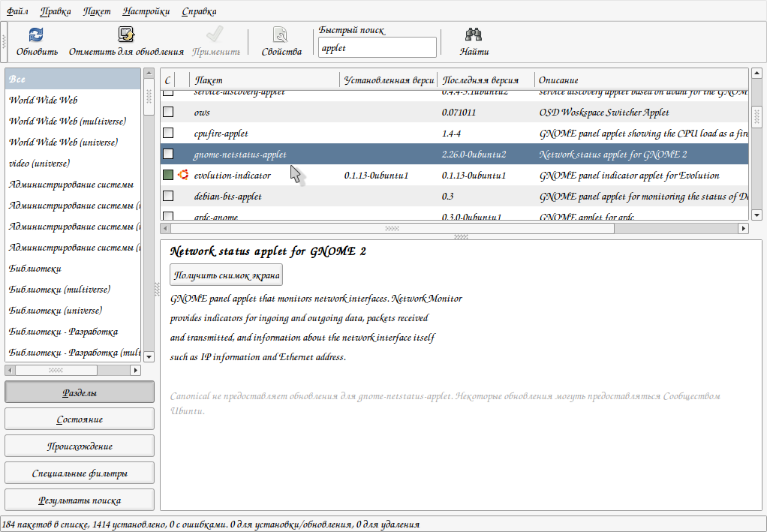This screenshot has width=767, height=532.
Task: Click the Применить checkmark icon
Action: point(215,35)
